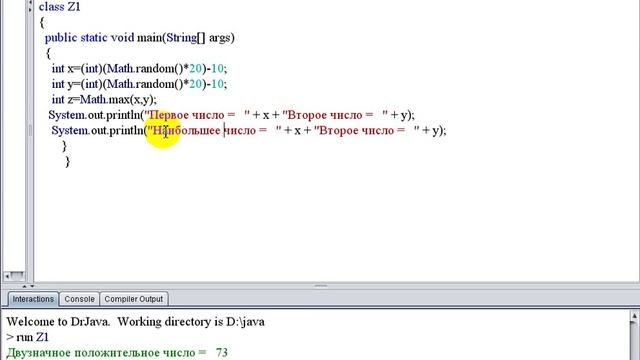The image size is (640, 360).
Task: Click the pane splitter grip above the tabs
Action: pyautogui.click(x=321, y=286)
